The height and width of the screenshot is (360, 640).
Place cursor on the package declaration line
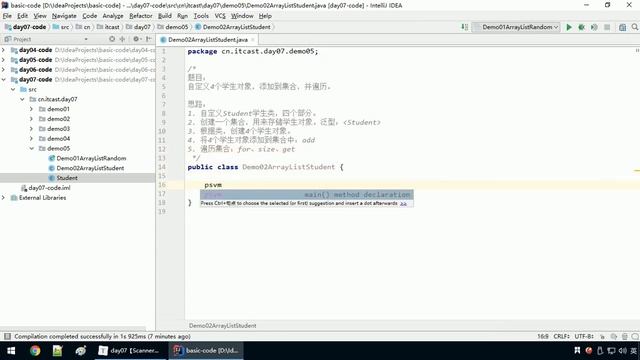[x=253, y=51]
